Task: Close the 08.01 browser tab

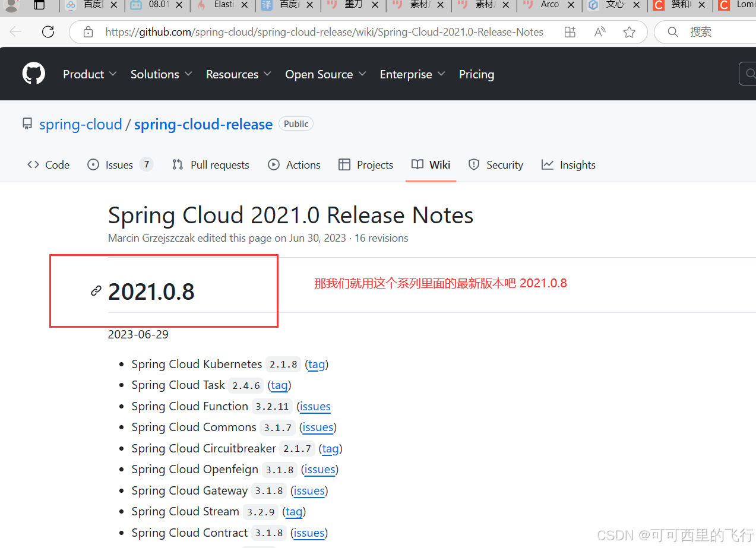Action: click(178, 5)
